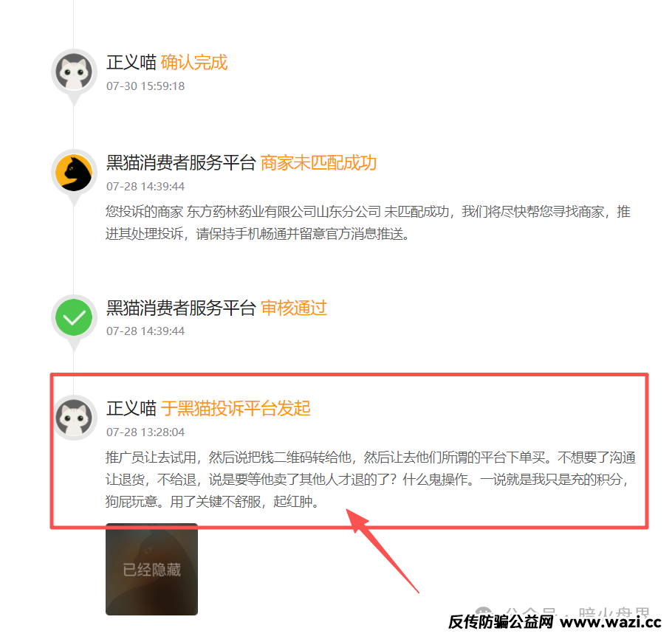672x642 pixels.
Task: Click the green checkmark 审核通过 icon
Action: click(74, 317)
